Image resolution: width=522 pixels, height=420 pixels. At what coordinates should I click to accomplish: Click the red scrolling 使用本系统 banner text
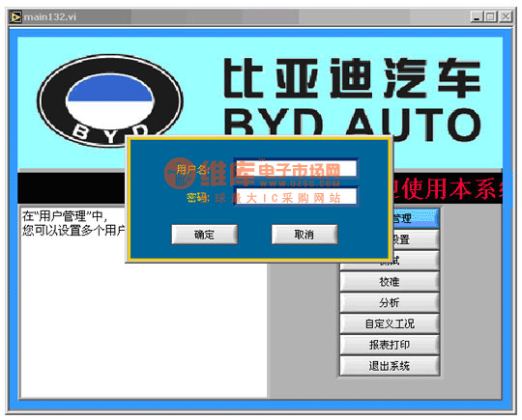(448, 189)
